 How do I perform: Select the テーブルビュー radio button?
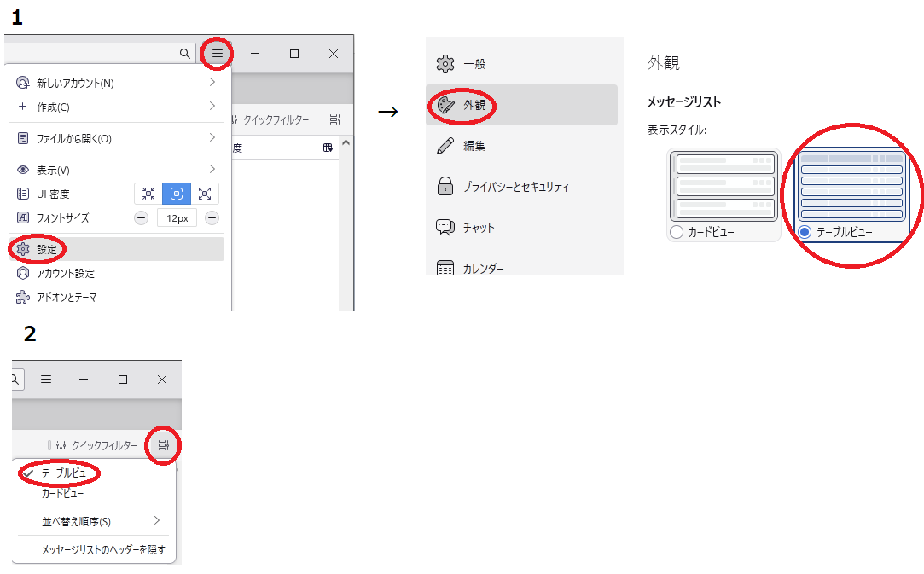click(x=805, y=232)
